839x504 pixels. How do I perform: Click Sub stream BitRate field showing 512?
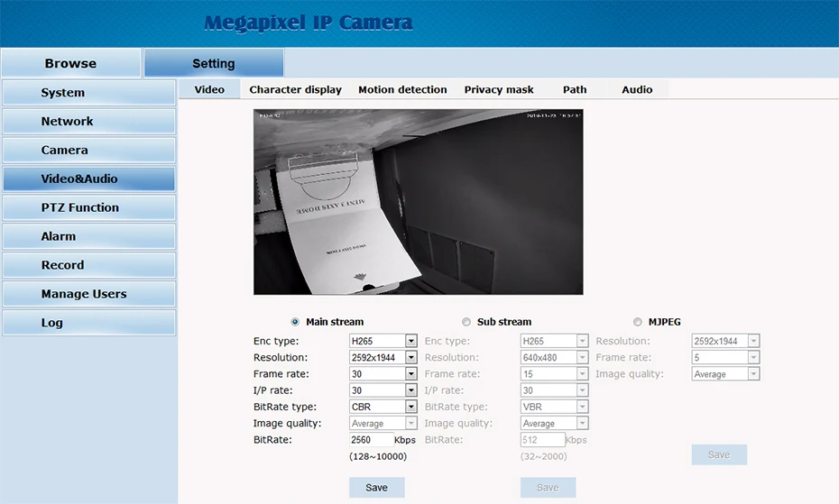click(542, 440)
